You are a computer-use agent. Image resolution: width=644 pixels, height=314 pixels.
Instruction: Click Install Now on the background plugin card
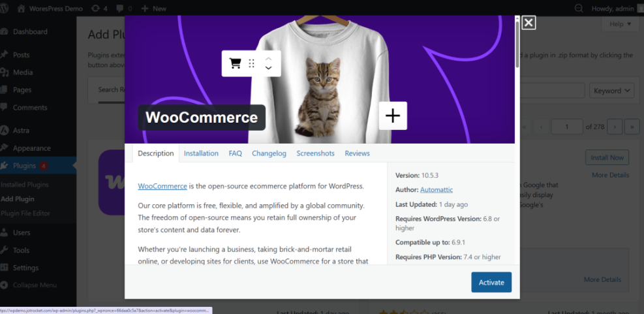point(607,157)
